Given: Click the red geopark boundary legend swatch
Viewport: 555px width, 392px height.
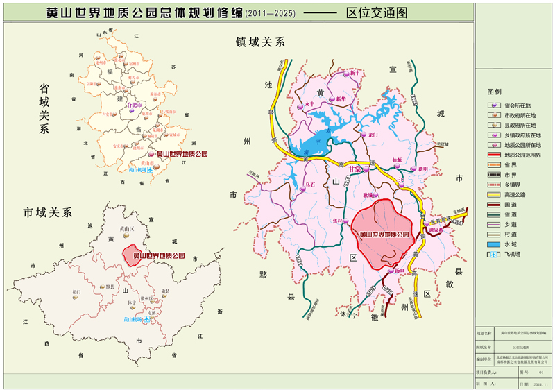Looking at the screenshot, I should [493, 155].
